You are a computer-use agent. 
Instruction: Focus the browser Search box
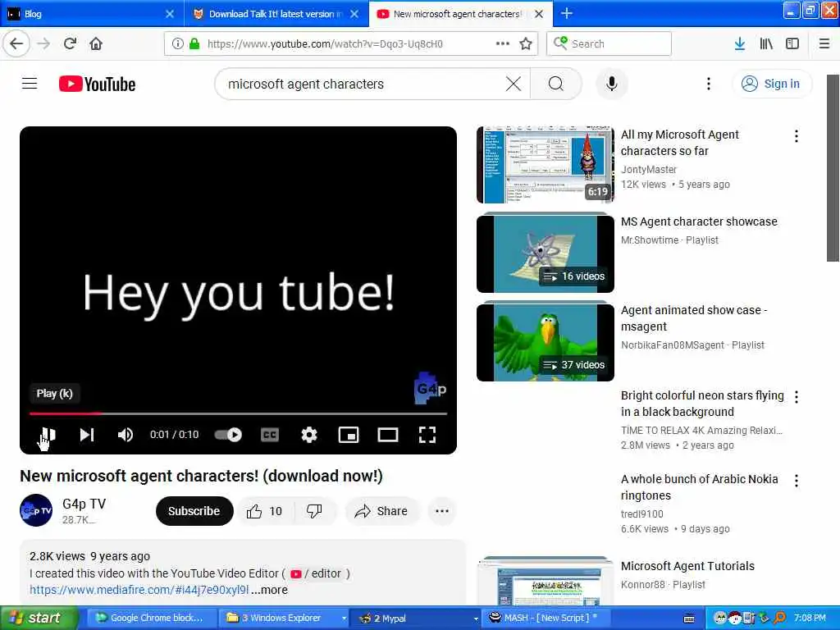click(x=609, y=43)
